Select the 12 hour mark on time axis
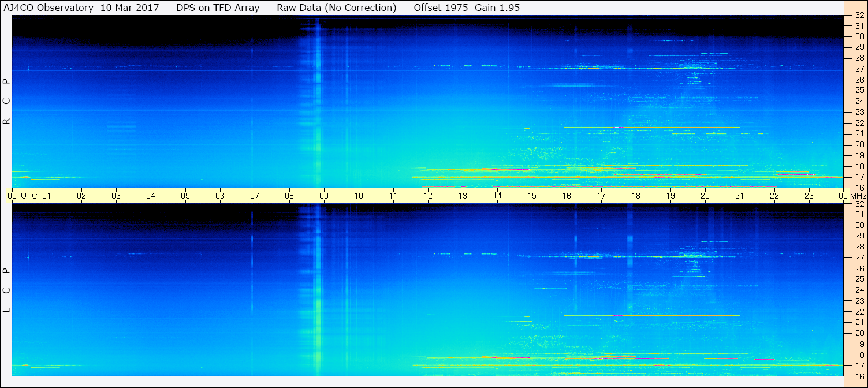868x388 pixels. tap(428, 196)
